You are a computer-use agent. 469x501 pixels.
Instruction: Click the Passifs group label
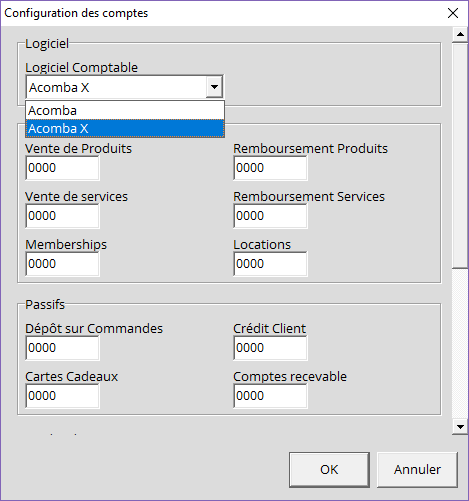tap(45, 304)
